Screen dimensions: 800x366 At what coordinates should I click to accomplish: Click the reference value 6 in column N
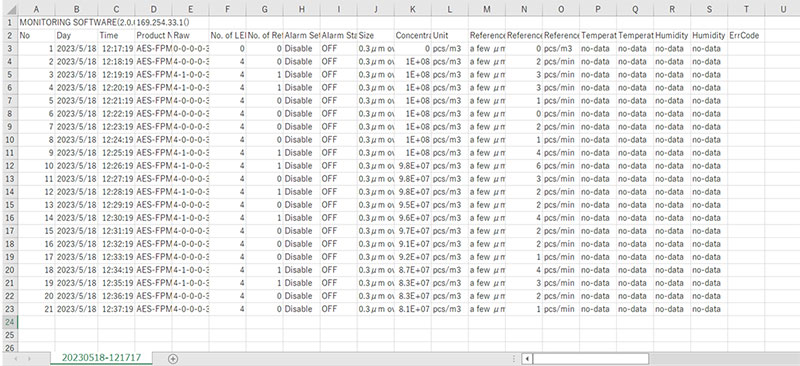524,165
